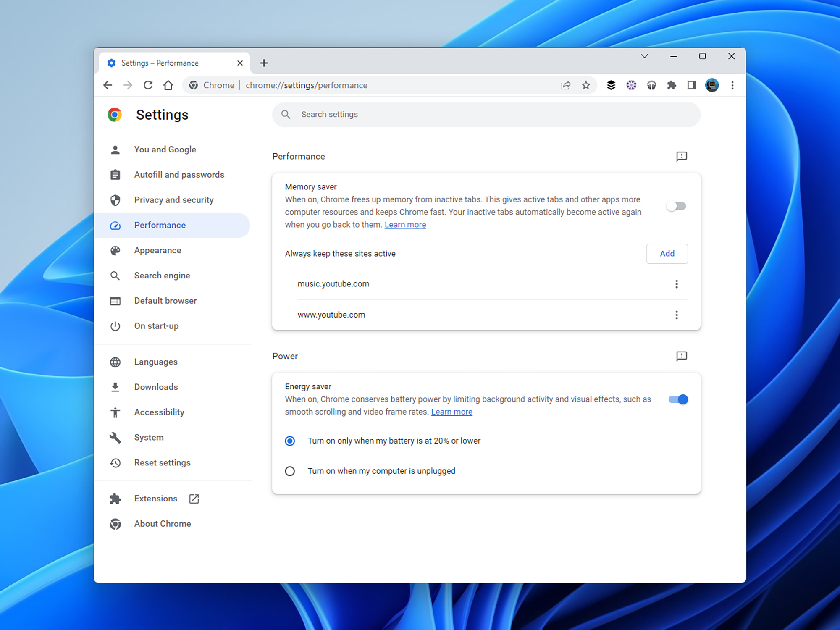
Task: Open the Extensions puzzle piece icon
Action: point(672,85)
